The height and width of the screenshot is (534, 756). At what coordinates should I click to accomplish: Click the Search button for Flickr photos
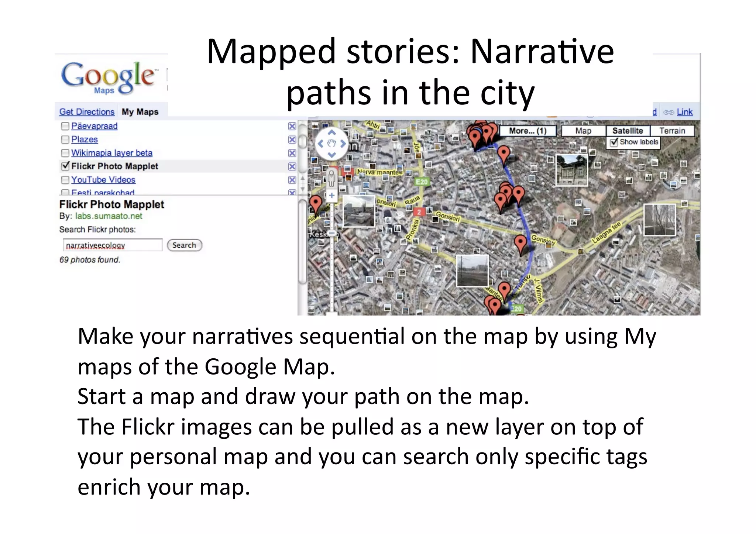tap(185, 245)
